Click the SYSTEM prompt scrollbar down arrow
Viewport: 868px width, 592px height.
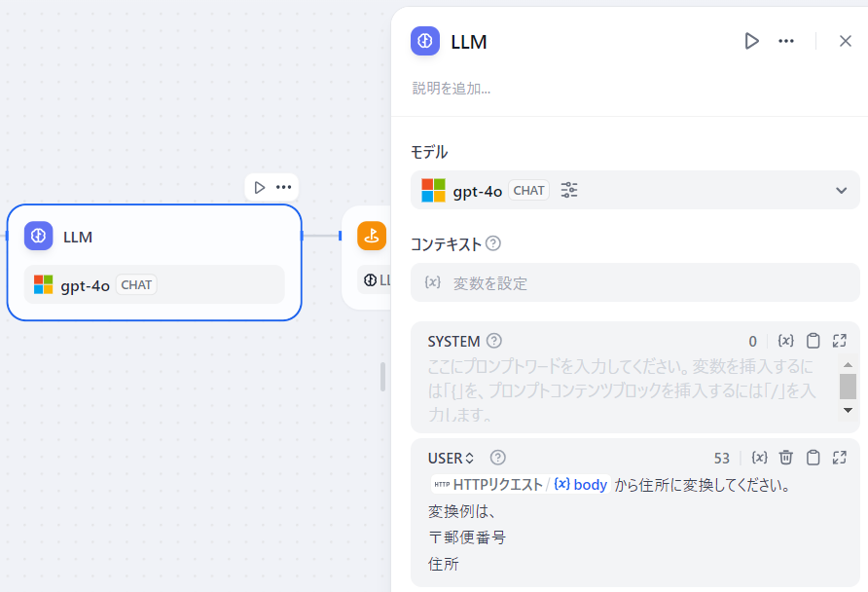click(848, 410)
